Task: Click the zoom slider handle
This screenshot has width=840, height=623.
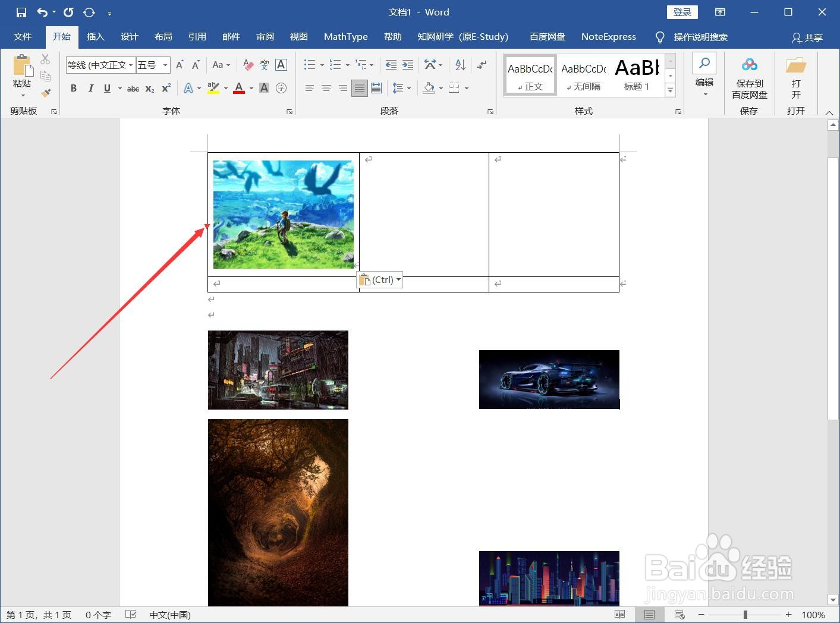Action: [745, 615]
